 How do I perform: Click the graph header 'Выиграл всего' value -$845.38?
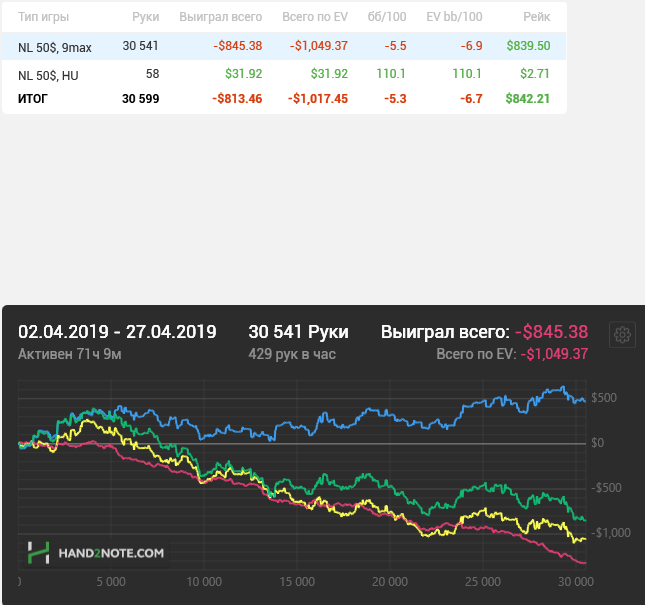point(552,332)
